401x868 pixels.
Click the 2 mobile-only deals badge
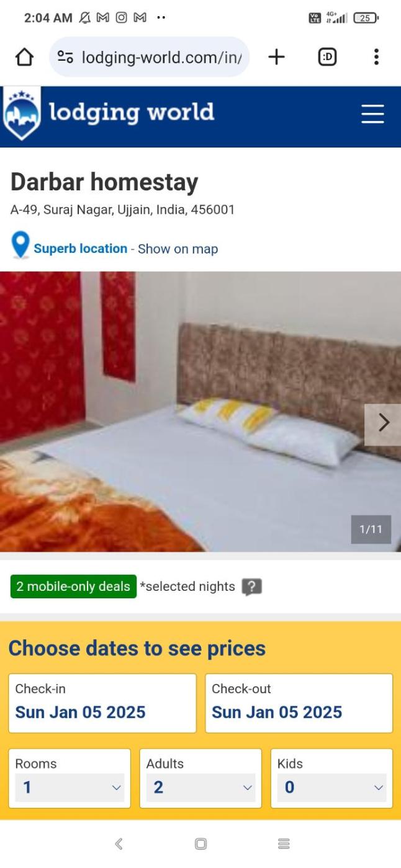73,587
